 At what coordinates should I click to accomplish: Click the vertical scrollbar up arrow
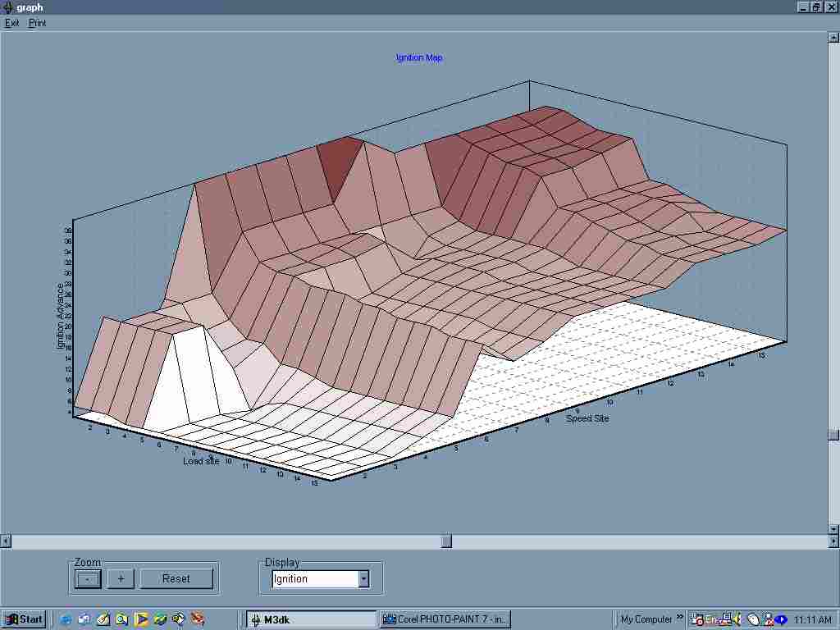pos(833,37)
